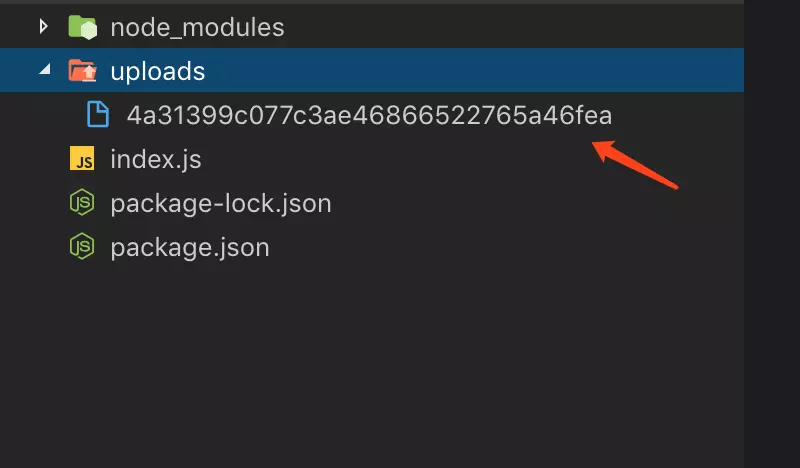Open the package.json file
Image resolution: width=800 pixels, height=468 pixels.
click(x=190, y=248)
